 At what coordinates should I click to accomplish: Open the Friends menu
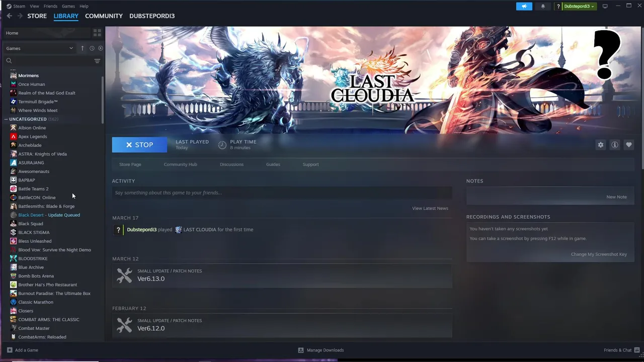coord(50,6)
